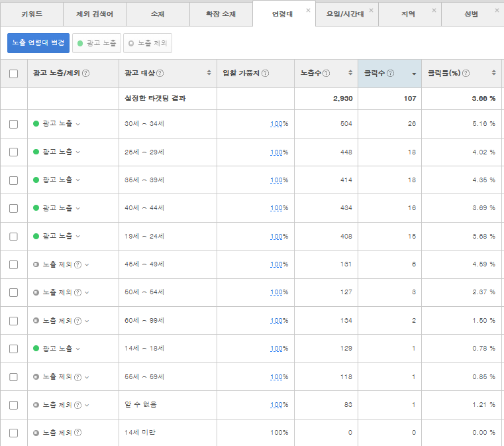Screen dimensions: 504x446
Task: Click the 설정한 타겟팅 결과 summary label
Action: click(x=155, y=98)
